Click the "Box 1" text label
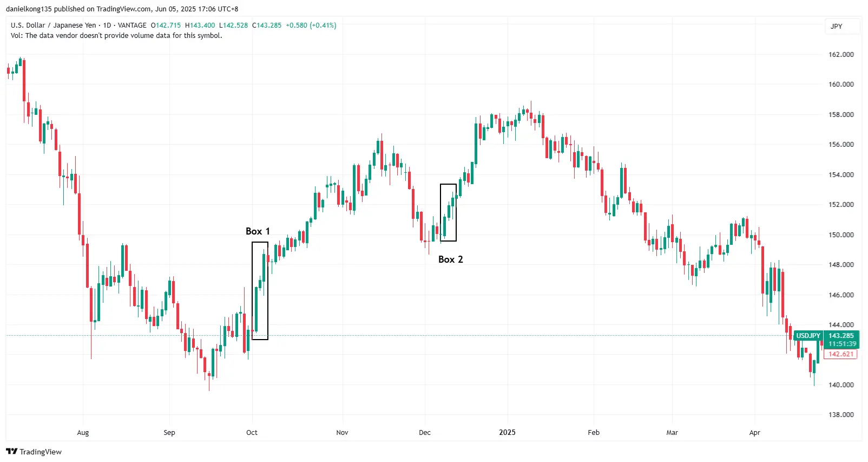 click(x=258, y=231)
